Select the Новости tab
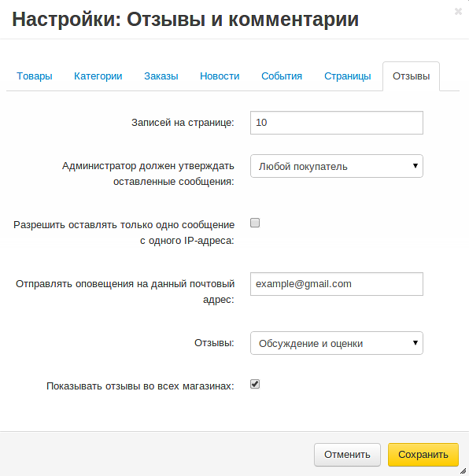This screenshot has height=476, width=469. click(220, 76)
